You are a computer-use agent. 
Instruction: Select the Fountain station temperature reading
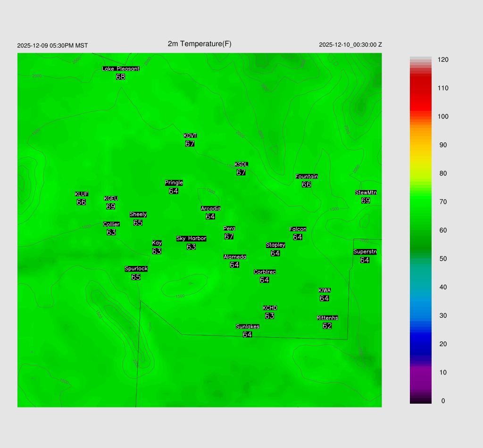(307, 184)
